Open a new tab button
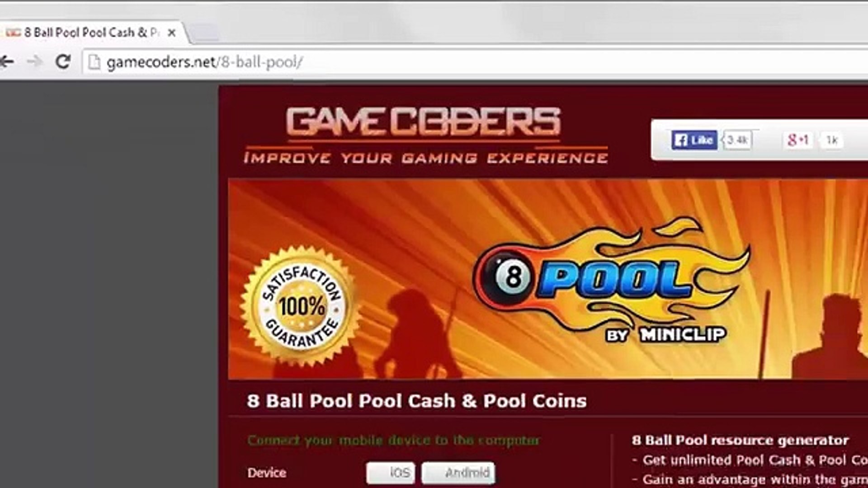The image size is (868, 488). coord(203,33)
